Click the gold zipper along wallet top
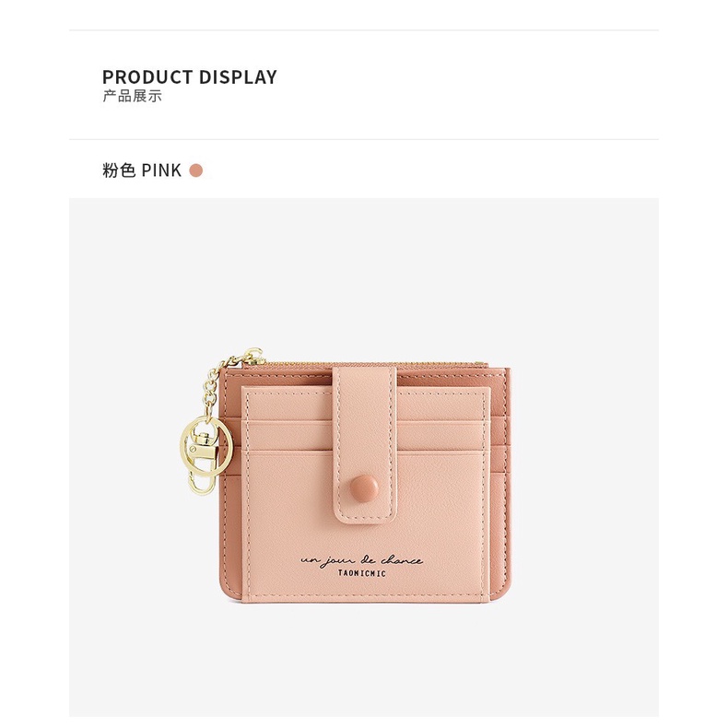Viewport: 728px width, 728px height. pos(371,362)
